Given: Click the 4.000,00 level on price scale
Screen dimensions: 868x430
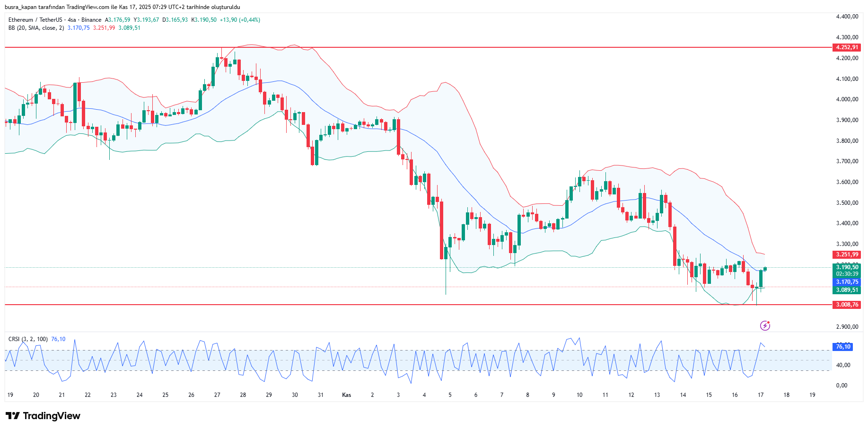Looking at the screenshot, I should (847, 99).
